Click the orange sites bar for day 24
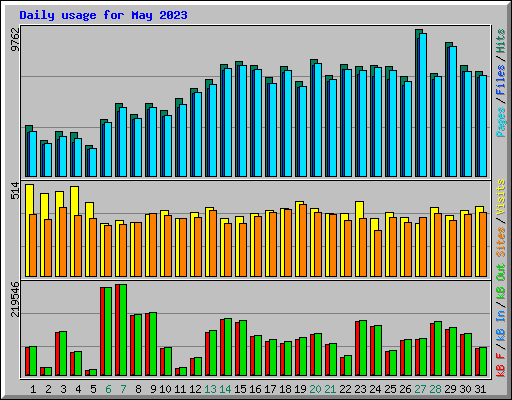This screenshot has height=400, width=512. coord(378,254)
